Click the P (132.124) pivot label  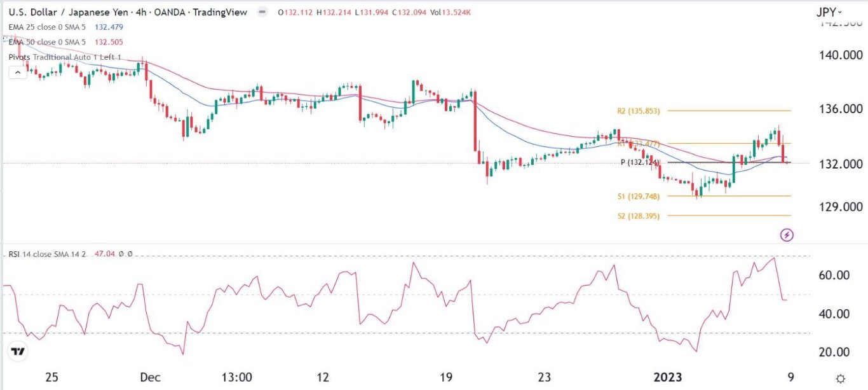click(x=641, y=163)
